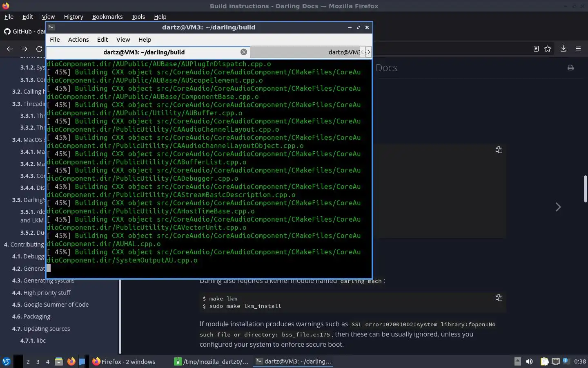Click the blue show-desktop taskbar icon
Image resolution: width=588 pixels, height=368 pixels.
(x=82, y=361)
